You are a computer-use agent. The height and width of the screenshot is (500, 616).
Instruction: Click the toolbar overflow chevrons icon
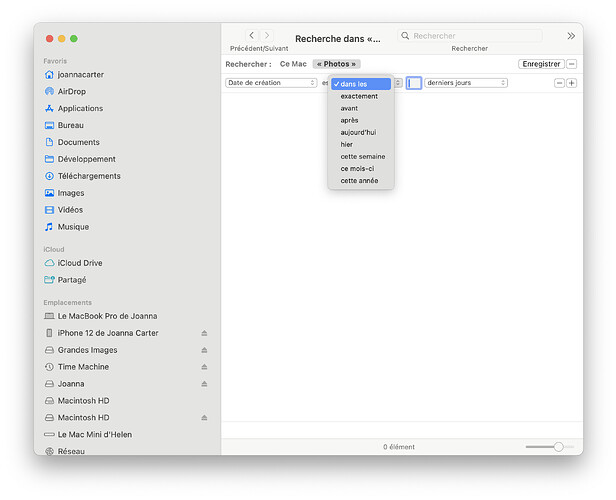(x=571, y=36)
